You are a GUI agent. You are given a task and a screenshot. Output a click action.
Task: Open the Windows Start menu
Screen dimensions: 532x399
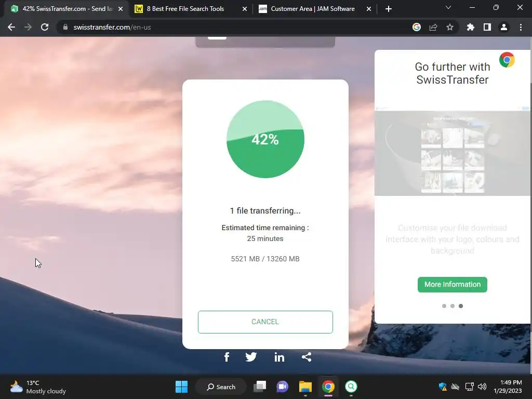click(x=181, y=387)
